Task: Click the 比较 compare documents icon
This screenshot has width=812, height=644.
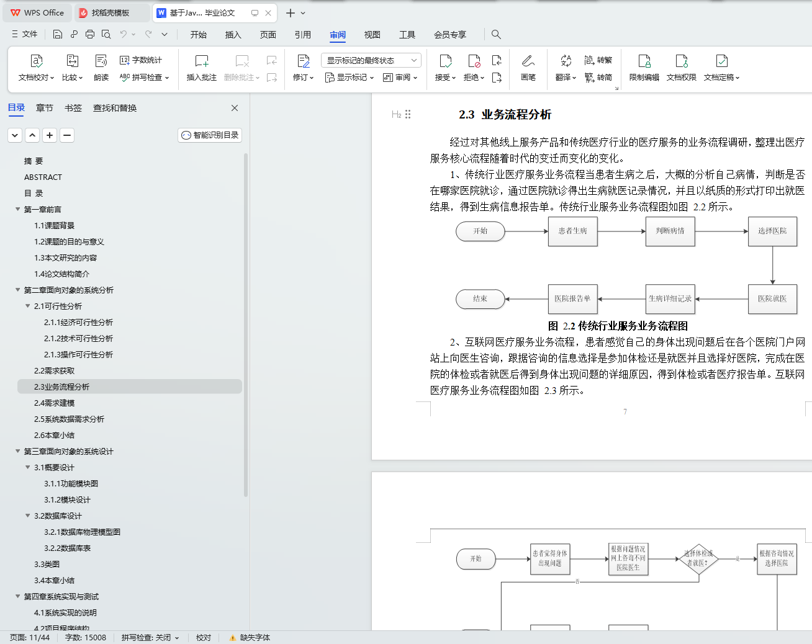Action: coord(73,61)
